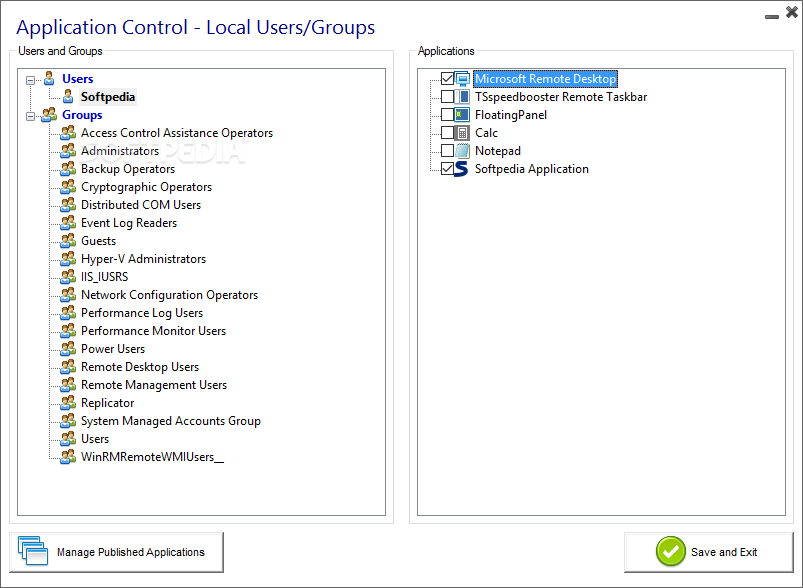
Task: Click the Microsoft Remote Desktop app icon
Action: click(x=462, y=79)
